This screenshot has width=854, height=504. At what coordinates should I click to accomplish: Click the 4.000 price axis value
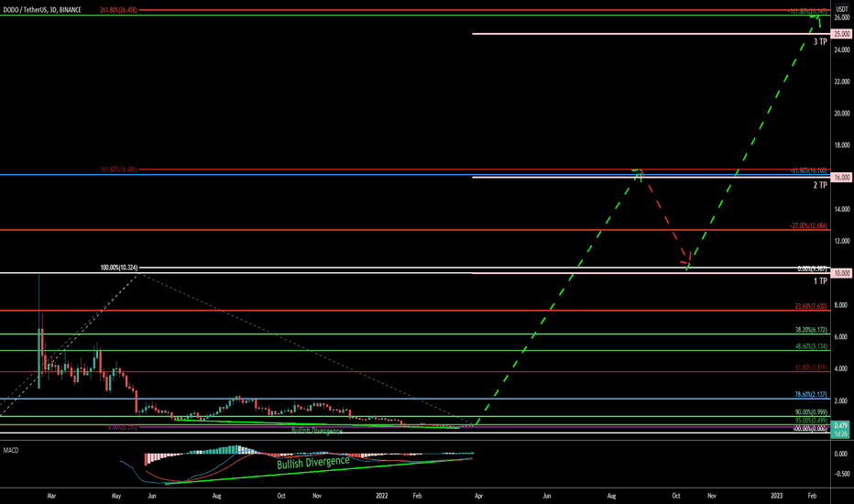(x=842, y=369)
